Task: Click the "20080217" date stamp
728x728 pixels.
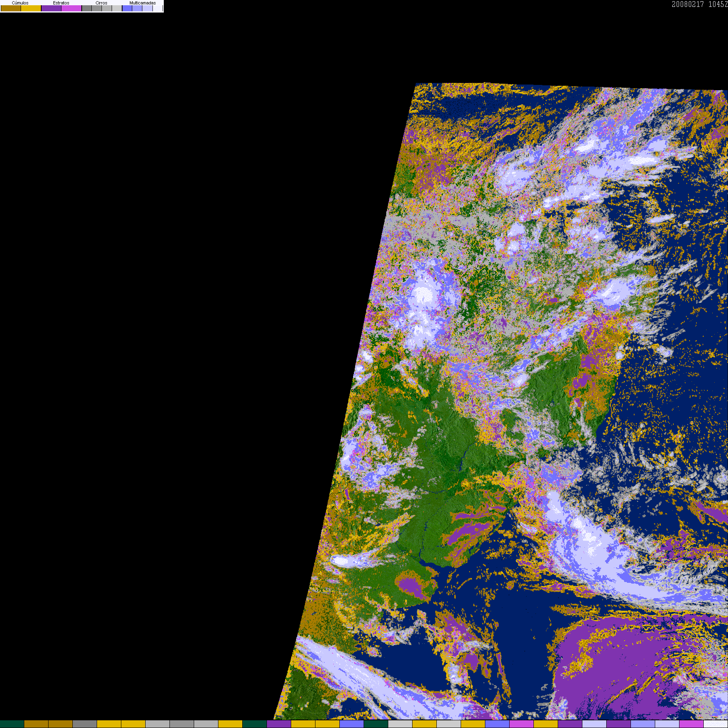Action: point(688,4)
